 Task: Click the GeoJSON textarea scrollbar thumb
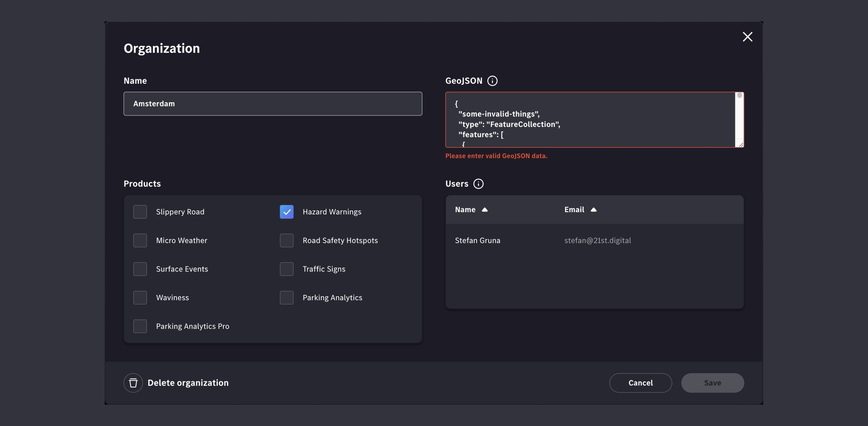click(740, 95)
